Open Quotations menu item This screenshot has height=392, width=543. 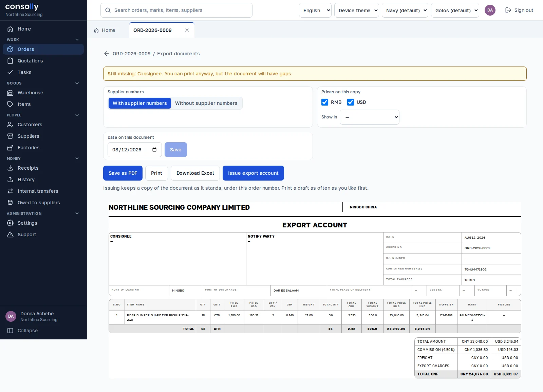coord(43,61)
